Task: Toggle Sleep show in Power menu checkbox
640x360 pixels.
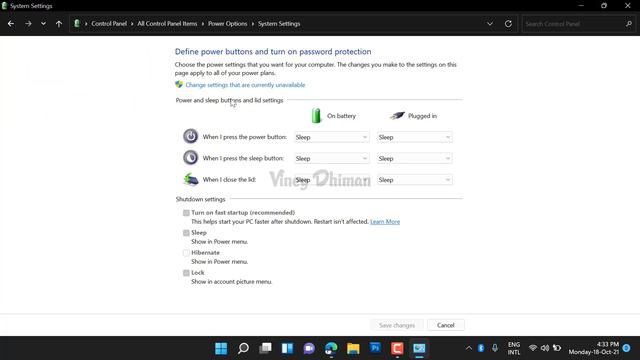Action: pyautogui.click(x=186, y=233)
